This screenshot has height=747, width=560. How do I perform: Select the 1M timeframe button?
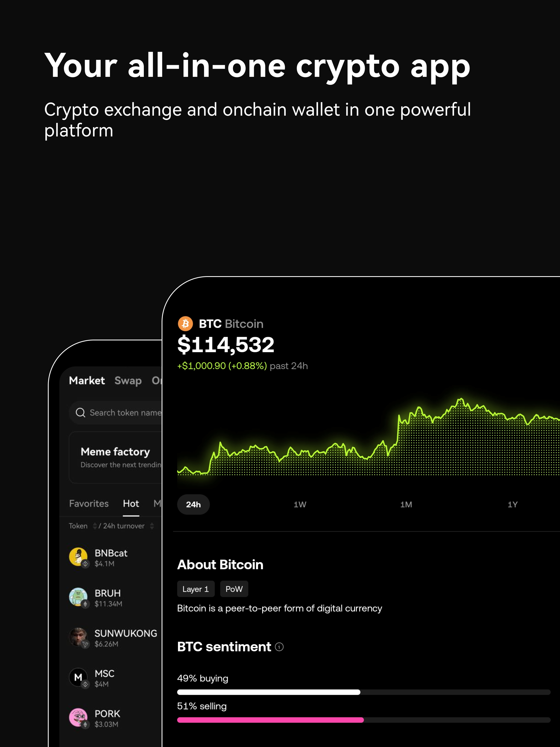click(406, 504)
